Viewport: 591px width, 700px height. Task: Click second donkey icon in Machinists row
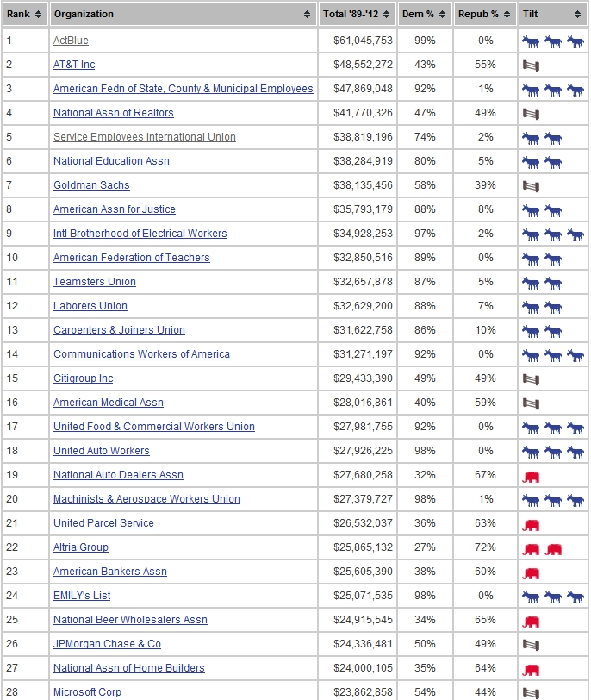pos(553,500)
